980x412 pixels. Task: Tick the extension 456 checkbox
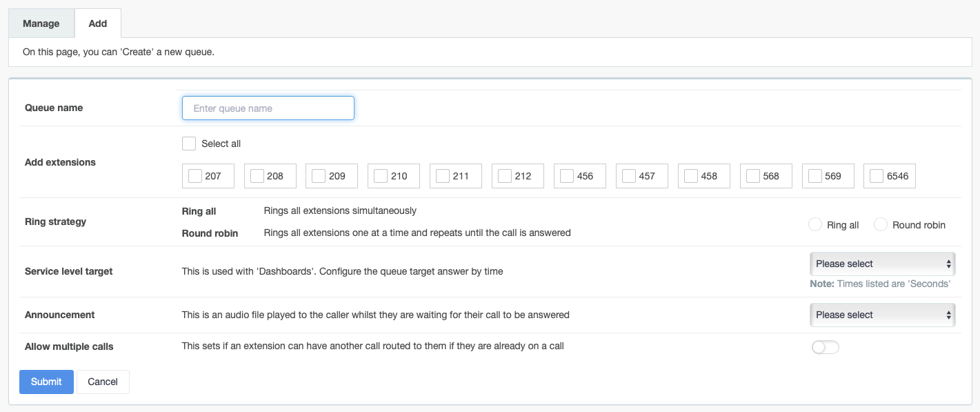[567, 176]
